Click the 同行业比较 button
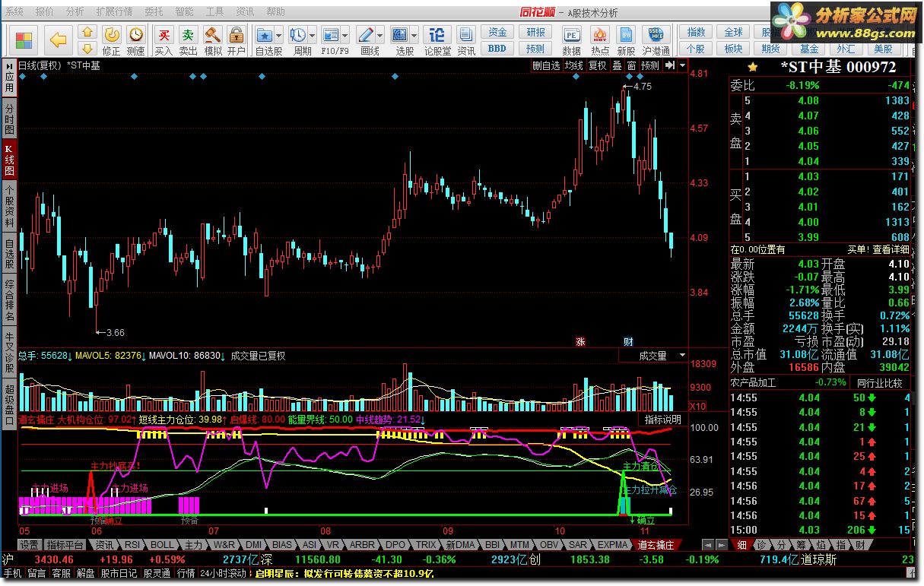The height and width of the screenshot is (586, 924). pos(880,382)
